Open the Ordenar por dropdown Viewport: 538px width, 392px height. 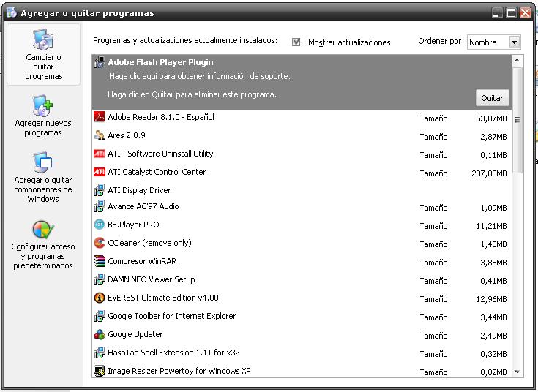click(515, 42)
